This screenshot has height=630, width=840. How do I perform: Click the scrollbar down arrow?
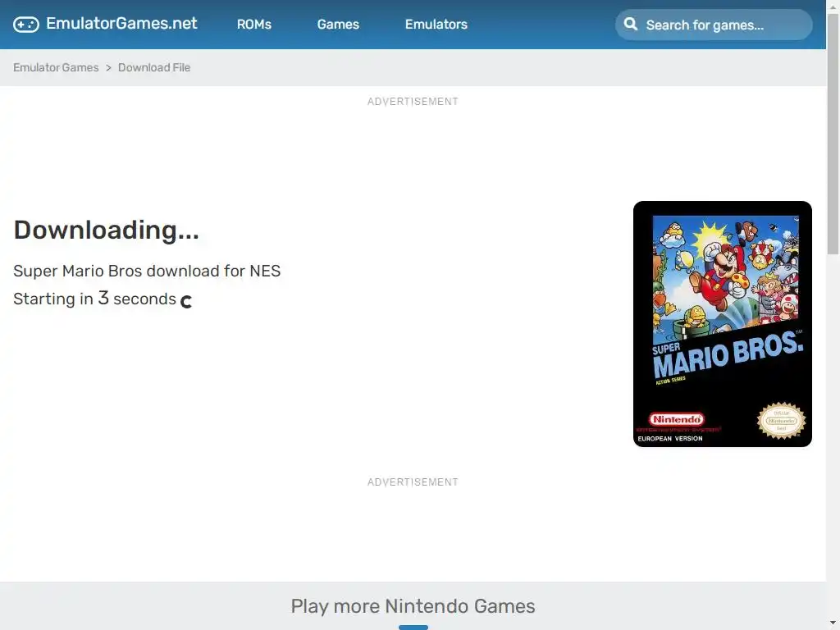833,623
